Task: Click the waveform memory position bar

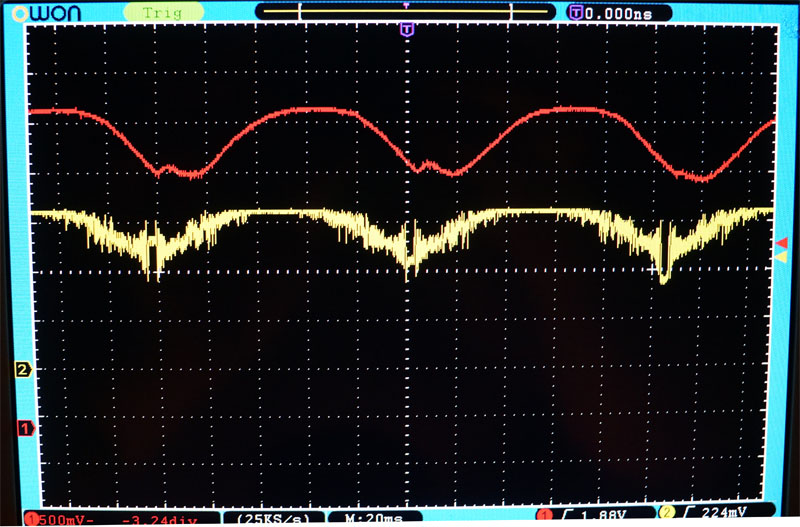Action: pyautogui.click(x=405, y=11)
